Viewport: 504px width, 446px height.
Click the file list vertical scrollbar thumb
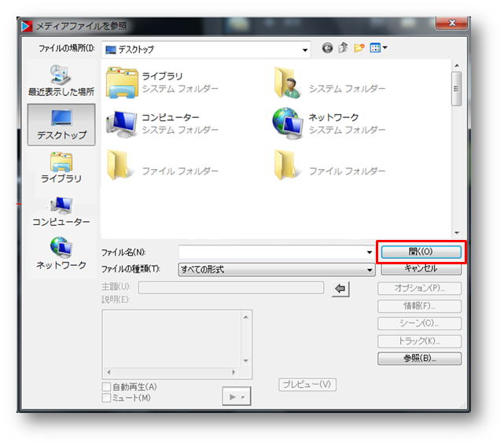[x=456, y=89]
